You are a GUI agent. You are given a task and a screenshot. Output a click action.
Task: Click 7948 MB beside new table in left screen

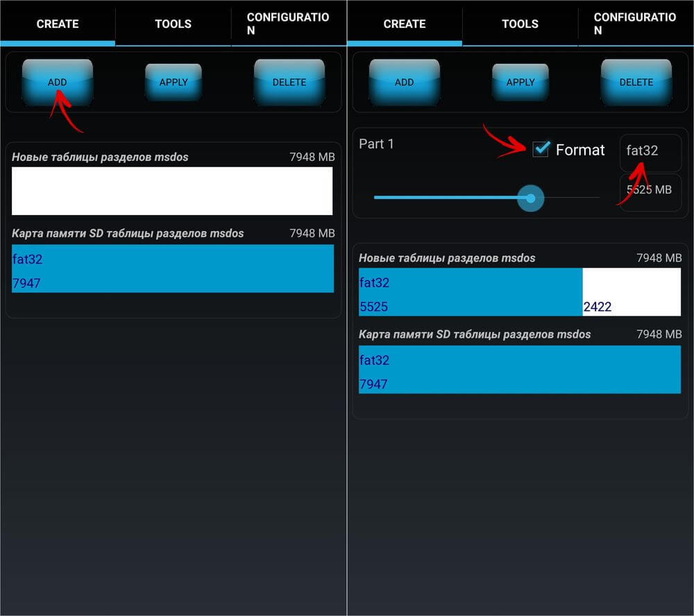coord(312,157)
